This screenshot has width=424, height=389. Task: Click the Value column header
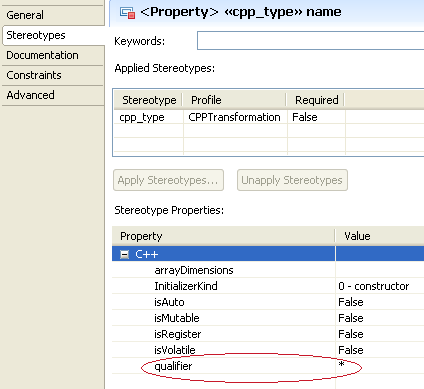(380, 236)
